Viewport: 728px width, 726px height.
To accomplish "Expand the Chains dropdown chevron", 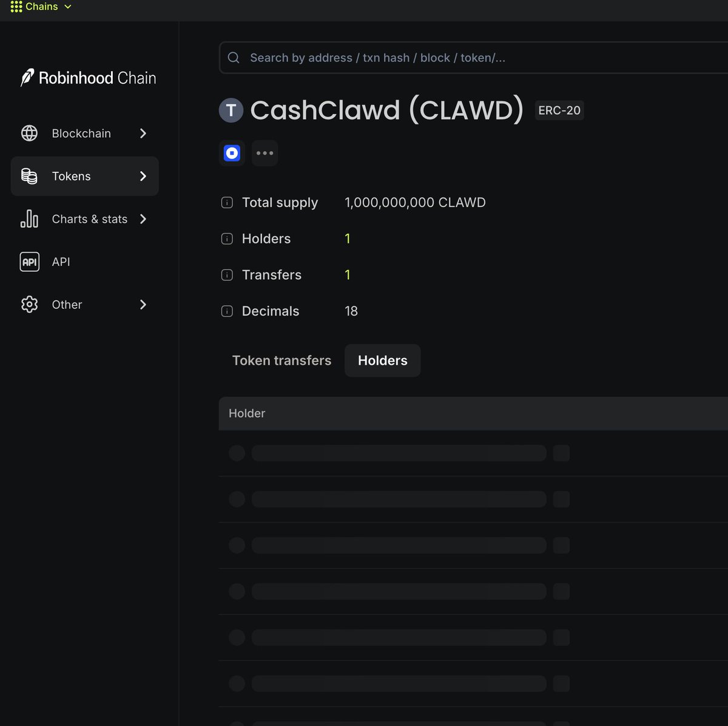I will (x=68, y=7).
